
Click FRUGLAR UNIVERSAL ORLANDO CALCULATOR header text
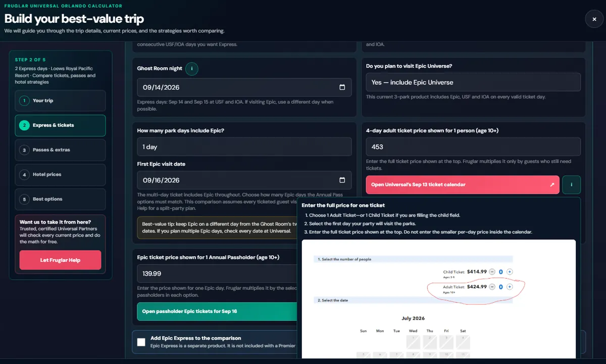[x=63, y=6]
